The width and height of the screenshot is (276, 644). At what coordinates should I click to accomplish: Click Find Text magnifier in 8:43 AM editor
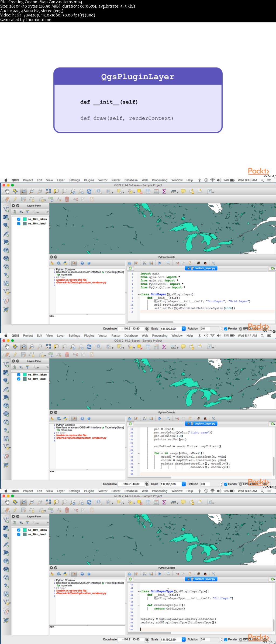point(168,263)
